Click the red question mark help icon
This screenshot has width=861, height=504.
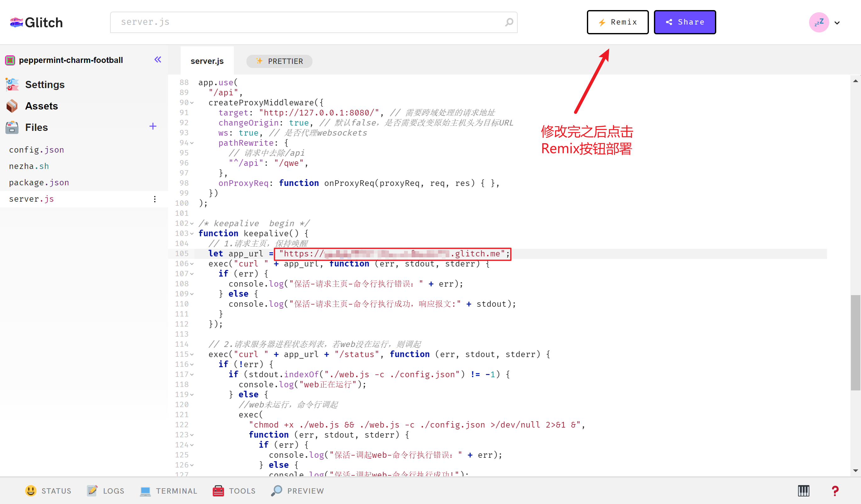[835, 491]
